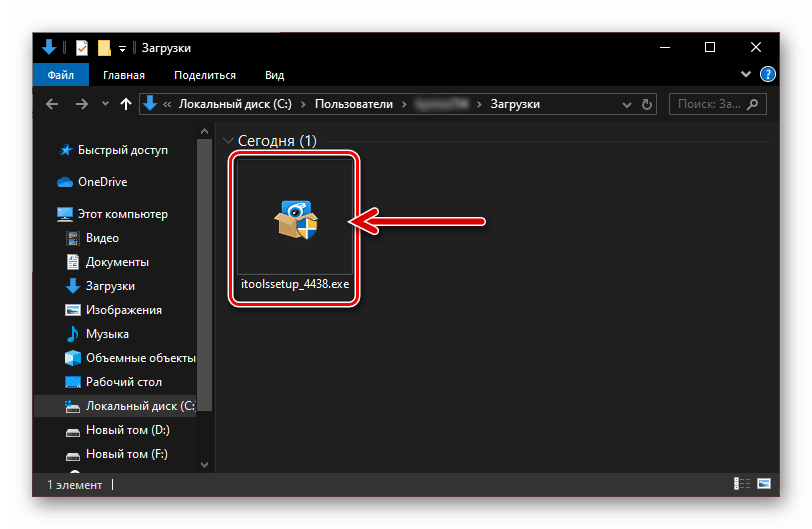This screenshot has width=812, height=529.
Task: Open Загрузки in the navigation pane
Action: tap(110, 286)
